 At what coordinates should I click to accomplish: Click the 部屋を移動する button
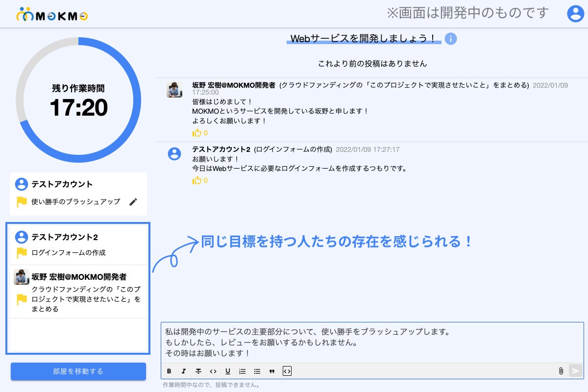[x=78, y=371]
